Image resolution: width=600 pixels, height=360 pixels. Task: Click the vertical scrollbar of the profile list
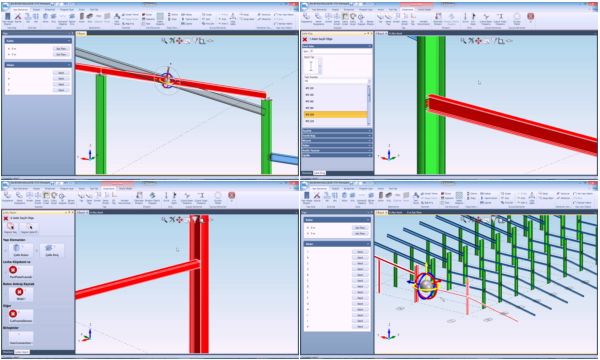click(x=369, y=102)
